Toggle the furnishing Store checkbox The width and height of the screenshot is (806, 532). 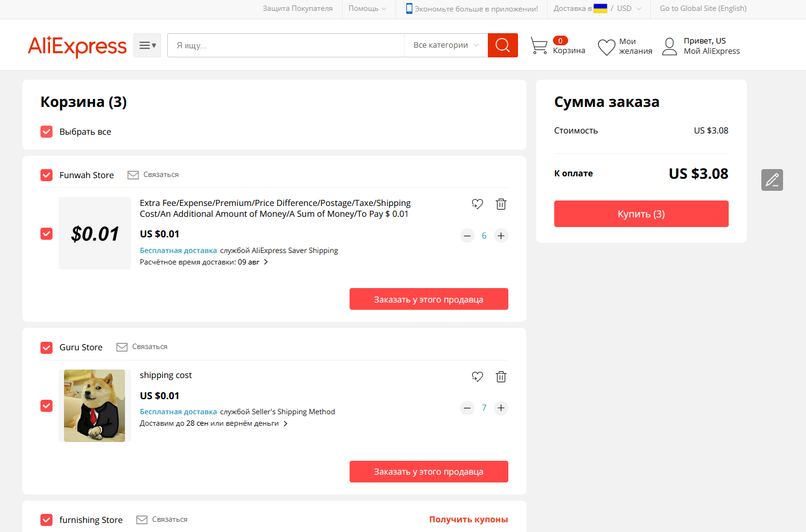(46, 520)
